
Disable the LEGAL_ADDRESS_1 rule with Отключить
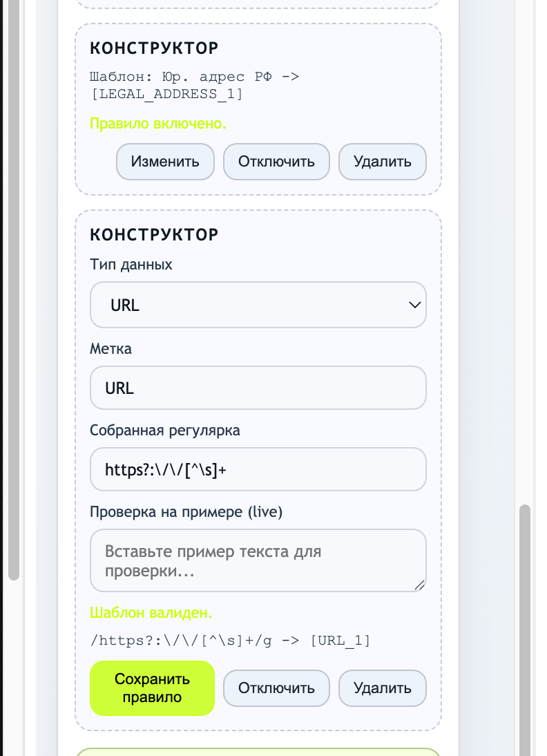click(276, 162)
